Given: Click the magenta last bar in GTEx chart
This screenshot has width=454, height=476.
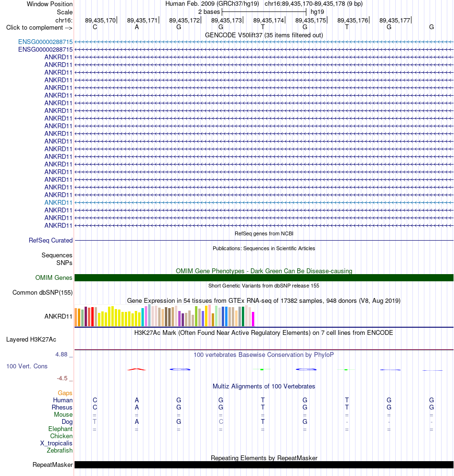Looking at the screenshot, I should (253, 319).
